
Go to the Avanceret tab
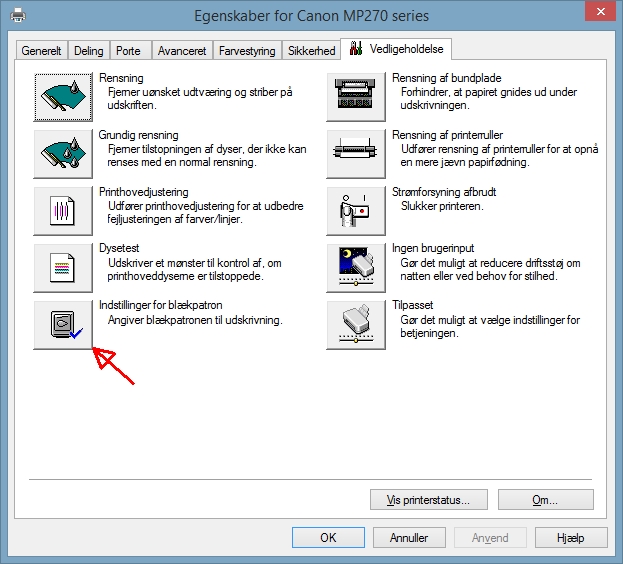(181, 51)
